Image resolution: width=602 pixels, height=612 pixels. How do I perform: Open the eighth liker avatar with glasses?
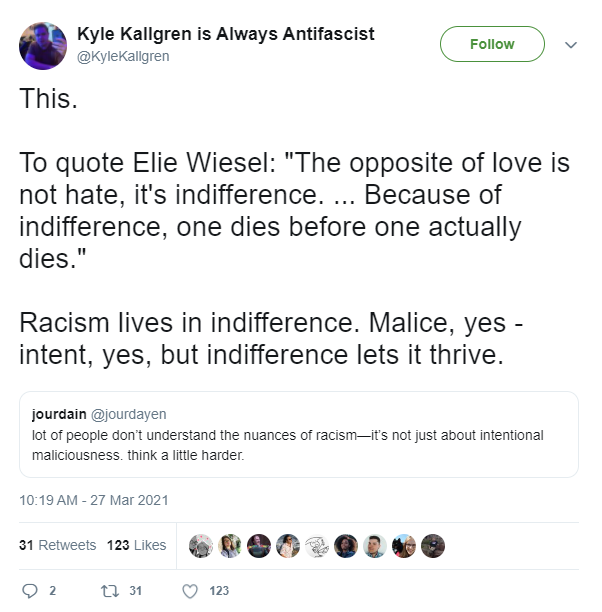click(404, 546)
